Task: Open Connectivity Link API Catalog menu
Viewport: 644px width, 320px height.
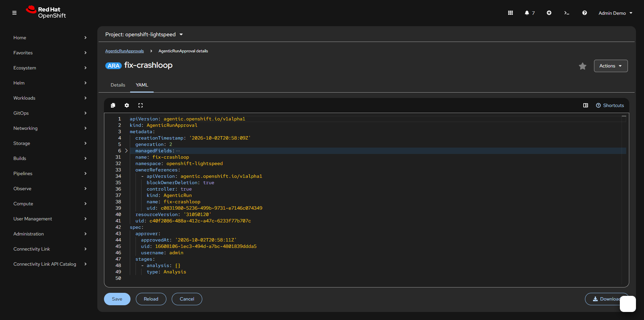Action: point(50,264)
